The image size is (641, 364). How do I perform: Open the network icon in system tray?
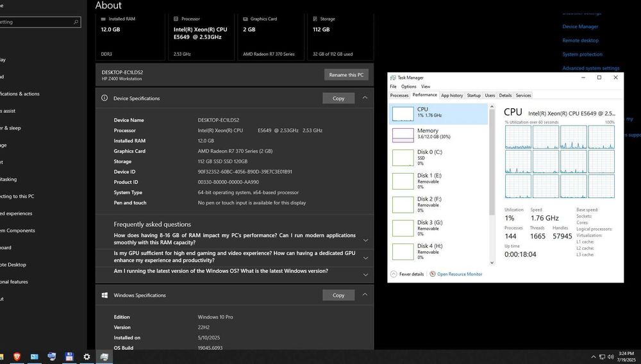602,357
